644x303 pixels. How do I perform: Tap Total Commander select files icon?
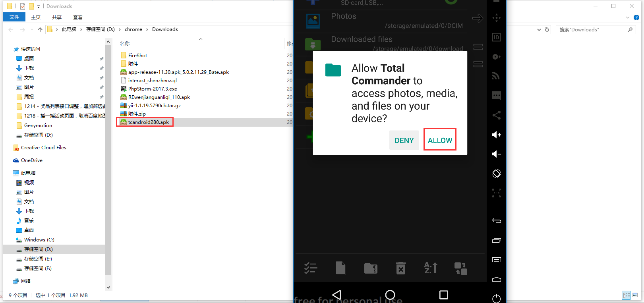(311, 268)
